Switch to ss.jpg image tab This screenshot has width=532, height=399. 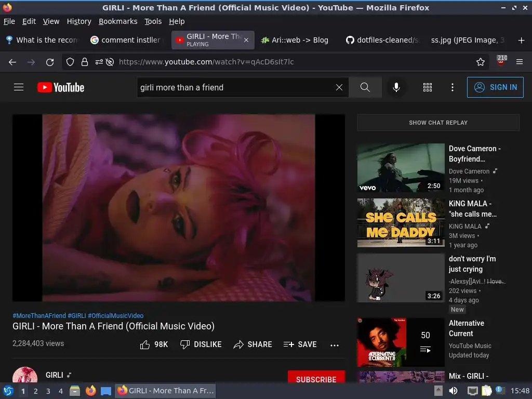tap(467, 40)
